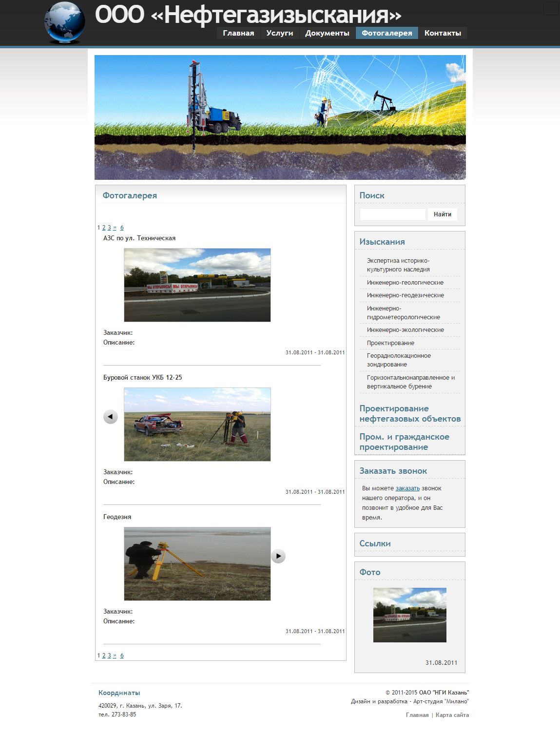The height and width of the screenshot is (734, 560).
Task: Click the » next-page link at top
Action: [x=115, y=228]
